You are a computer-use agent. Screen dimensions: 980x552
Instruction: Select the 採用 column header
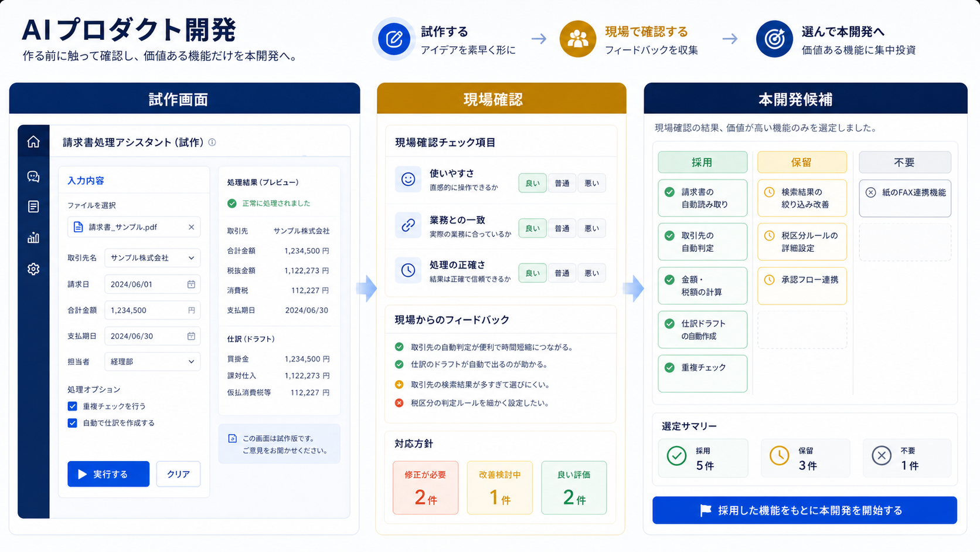coord(702,162)
